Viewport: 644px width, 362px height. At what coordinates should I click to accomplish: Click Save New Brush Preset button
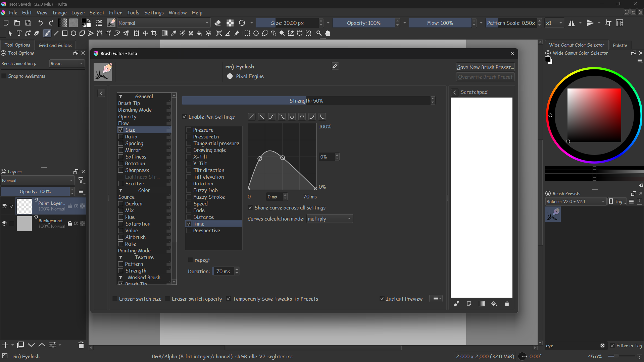tap(485, 67)
